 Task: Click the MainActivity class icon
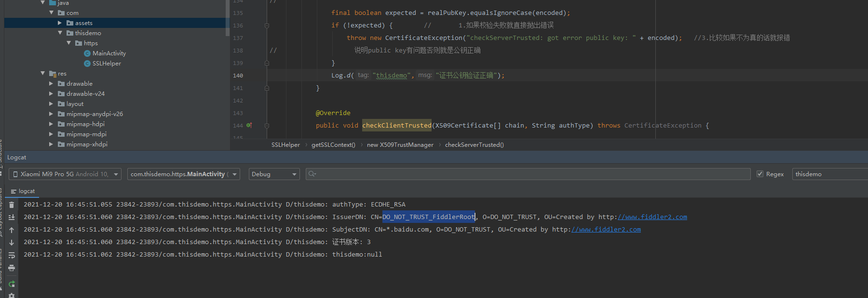(87, 53)
